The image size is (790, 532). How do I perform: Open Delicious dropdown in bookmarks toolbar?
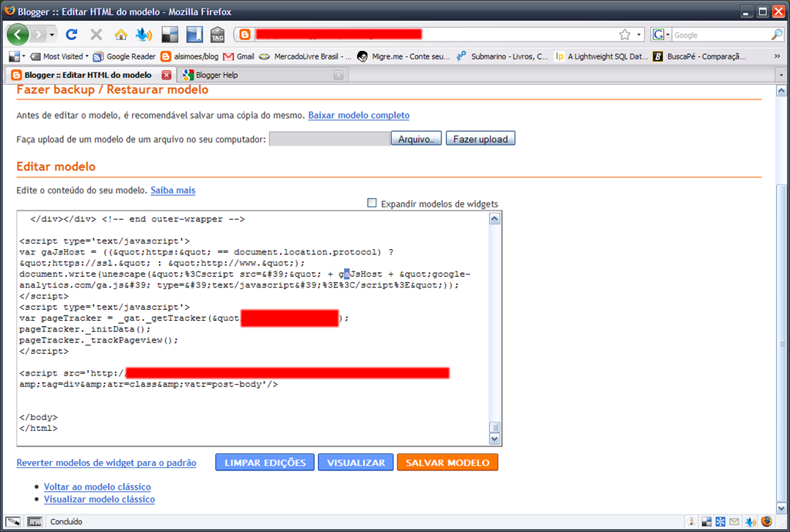tap(18, 56)
